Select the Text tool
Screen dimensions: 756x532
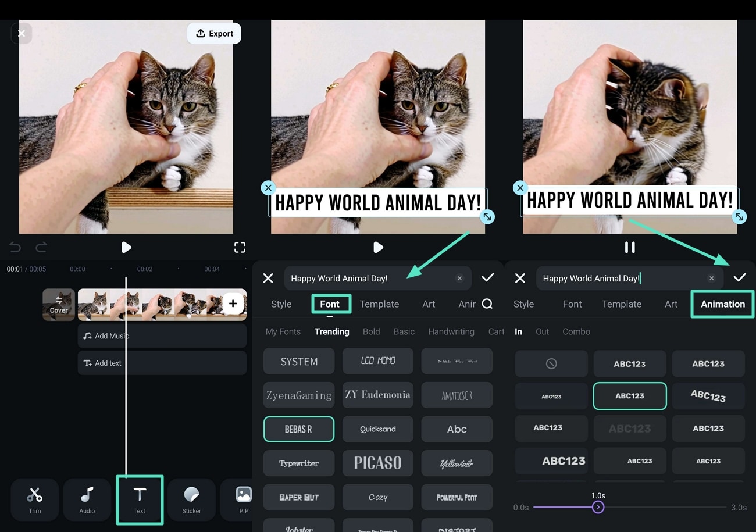(x=140, y=499)
